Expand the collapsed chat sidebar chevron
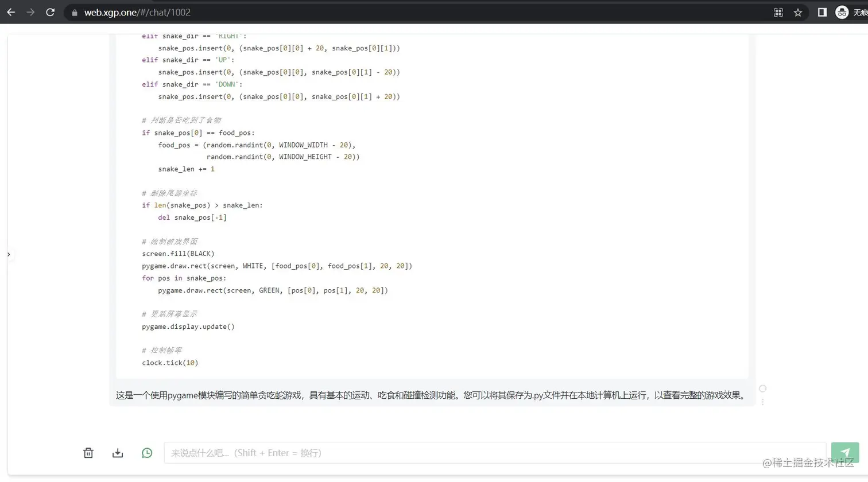 coord(9,254)
